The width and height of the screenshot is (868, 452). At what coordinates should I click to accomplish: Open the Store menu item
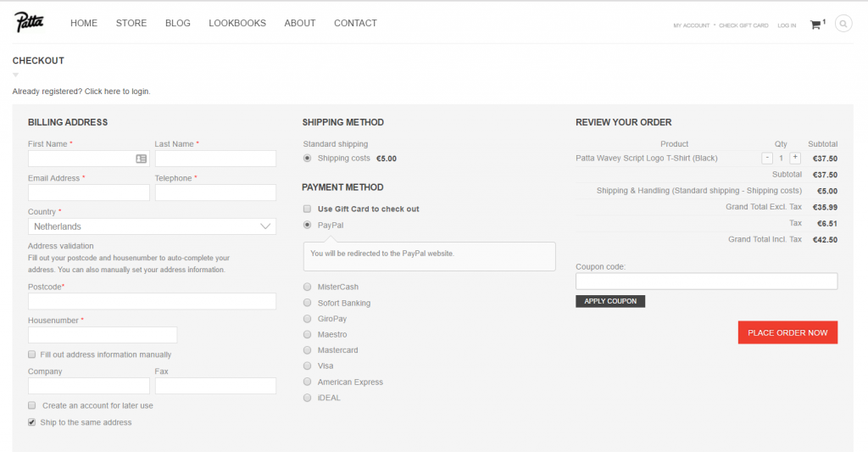tap(131, 23)
